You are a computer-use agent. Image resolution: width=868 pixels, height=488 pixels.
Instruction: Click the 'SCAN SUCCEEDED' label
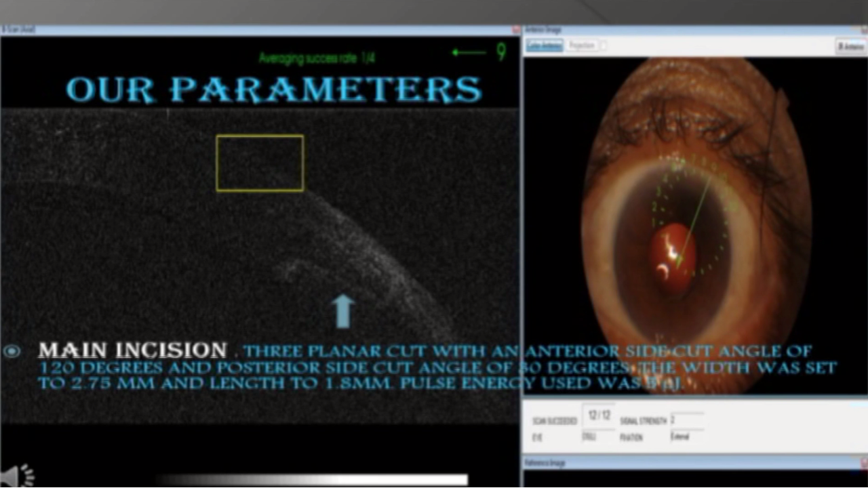pyautogui.click(x=555, y=421)
